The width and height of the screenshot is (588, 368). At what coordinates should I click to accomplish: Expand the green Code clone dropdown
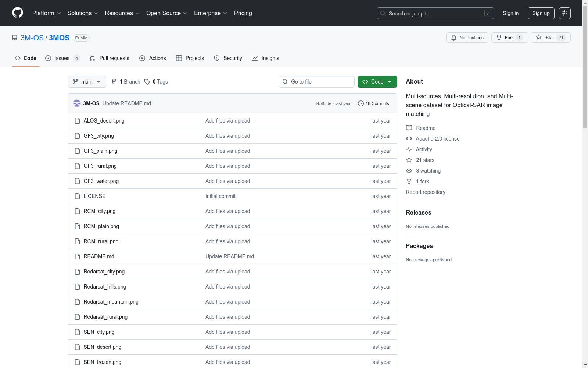click(x=377, y=82)
